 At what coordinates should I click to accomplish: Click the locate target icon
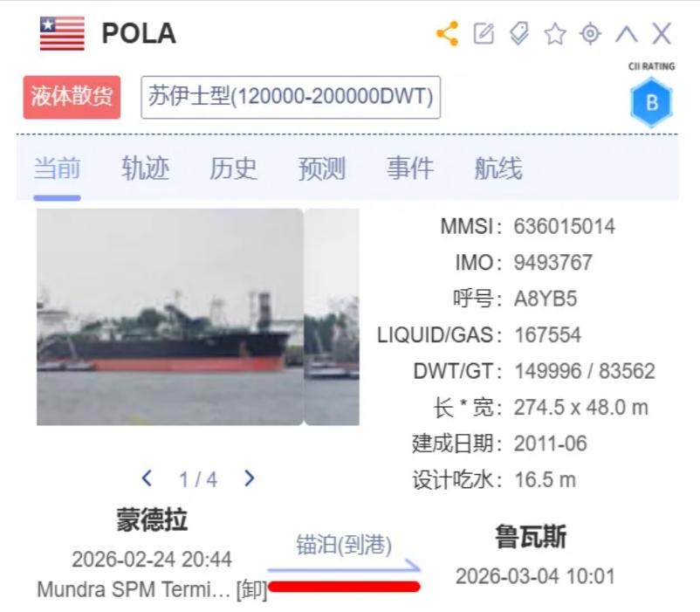[591, 33]
